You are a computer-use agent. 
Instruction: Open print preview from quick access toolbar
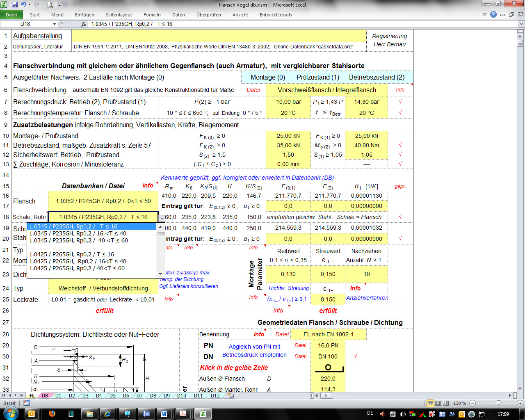(50, 5)
